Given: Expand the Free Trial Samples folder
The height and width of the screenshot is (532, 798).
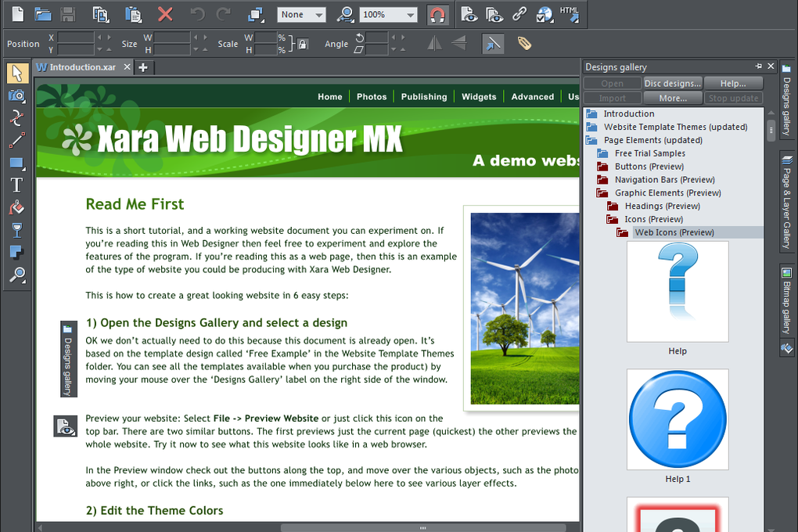Looking at the screenshot, I should 602,153.
